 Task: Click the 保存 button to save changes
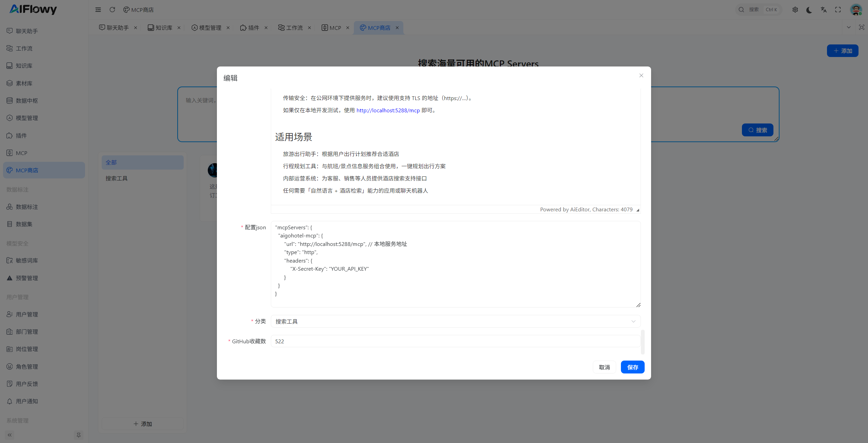point(632,367)
